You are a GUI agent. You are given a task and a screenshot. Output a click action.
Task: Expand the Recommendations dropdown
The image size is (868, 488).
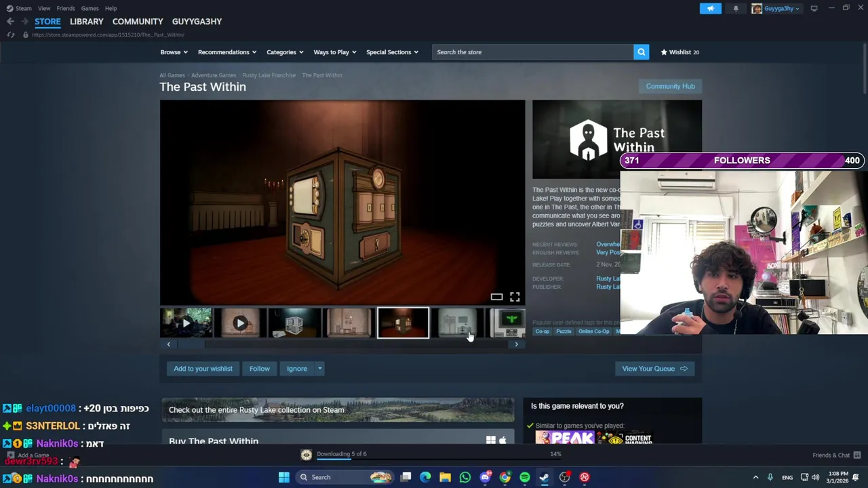tap(227, 52)
